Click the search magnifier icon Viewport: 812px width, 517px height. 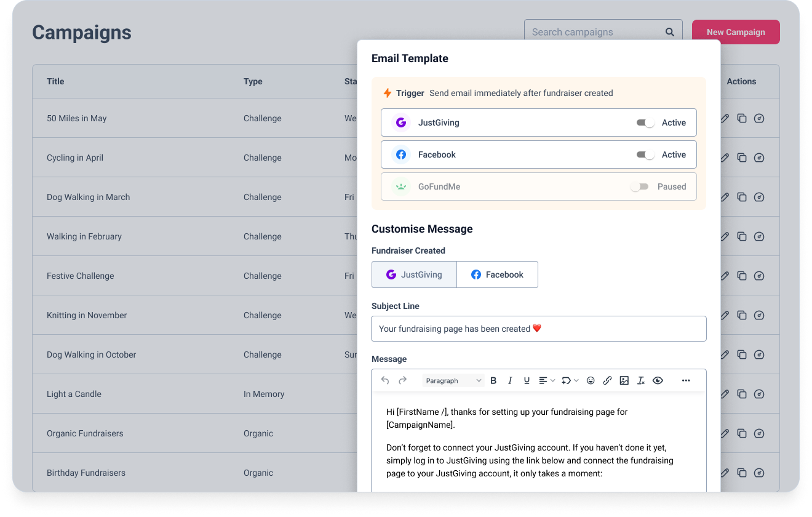670,32
